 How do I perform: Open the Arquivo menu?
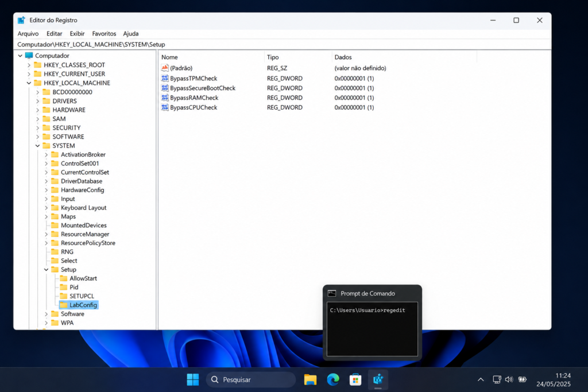click(x=28, y=34)
